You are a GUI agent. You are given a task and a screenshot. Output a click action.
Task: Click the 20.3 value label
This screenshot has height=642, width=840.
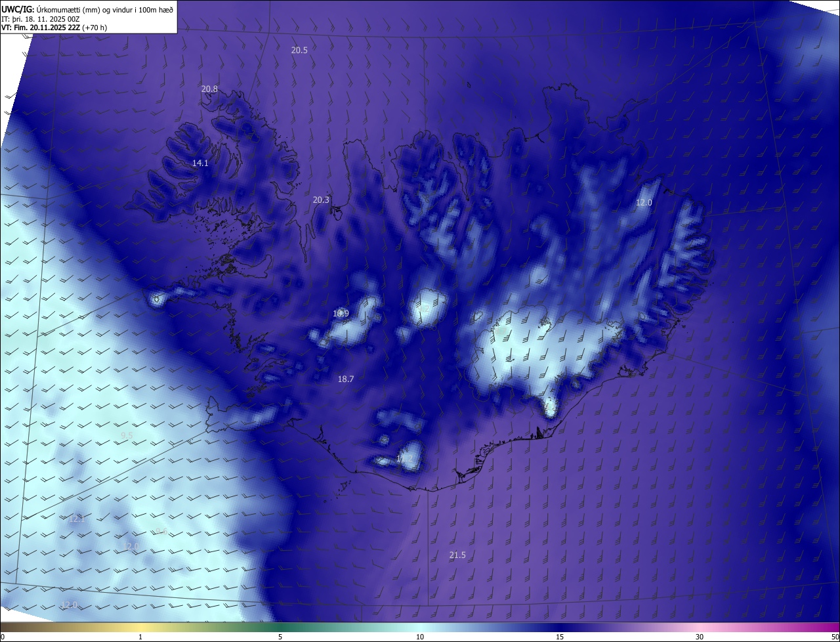(321, 200)
